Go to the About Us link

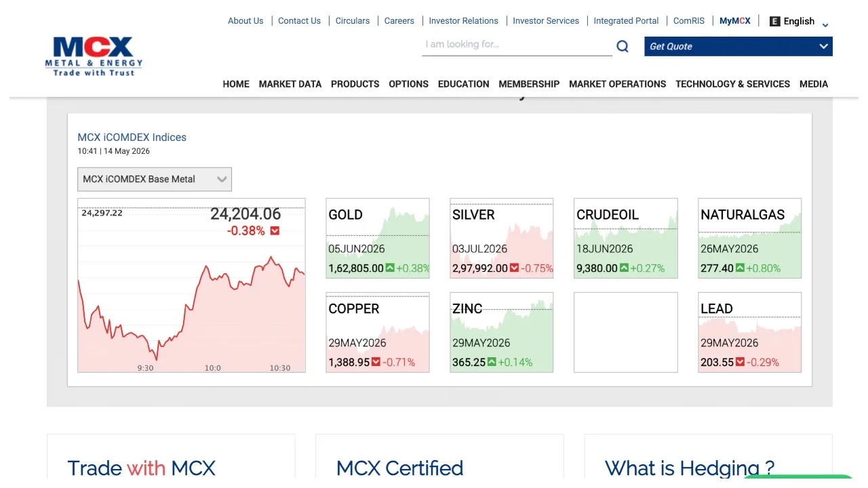[245, 21]
